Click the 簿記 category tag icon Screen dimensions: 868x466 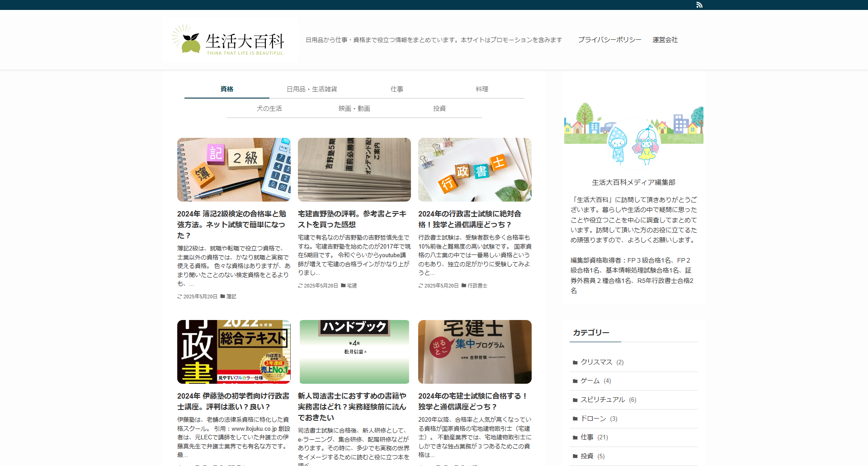(222, 297)
